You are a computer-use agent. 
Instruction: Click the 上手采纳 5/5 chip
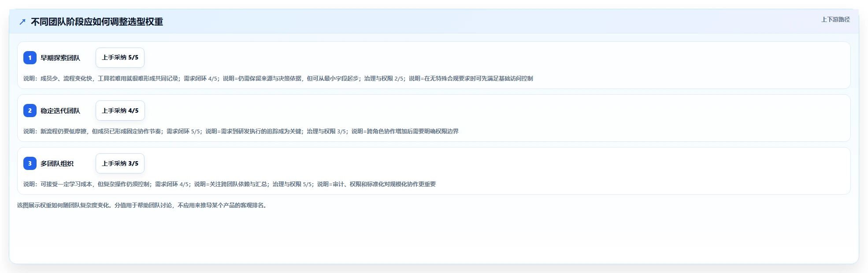coord(120,58)
